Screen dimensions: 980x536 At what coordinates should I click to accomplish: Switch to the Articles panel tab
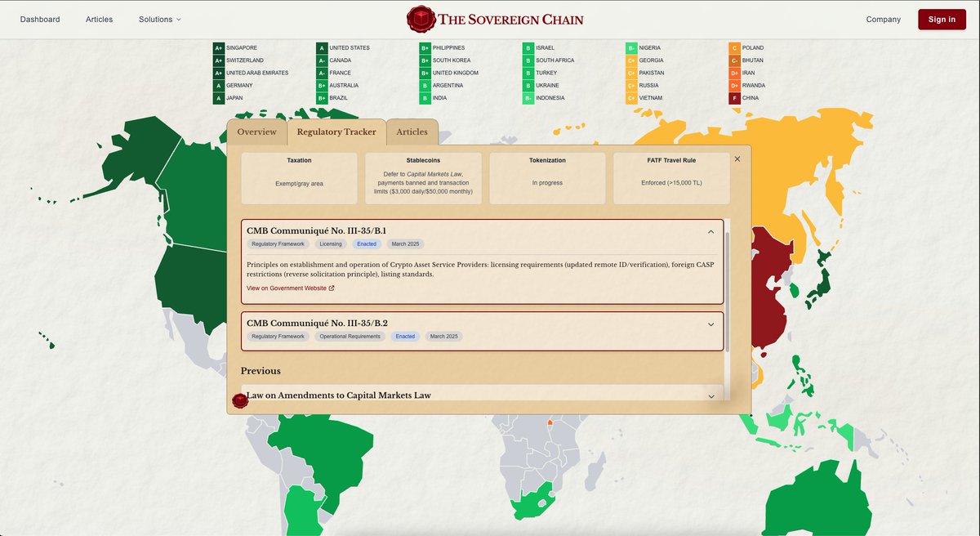point(412,132)
